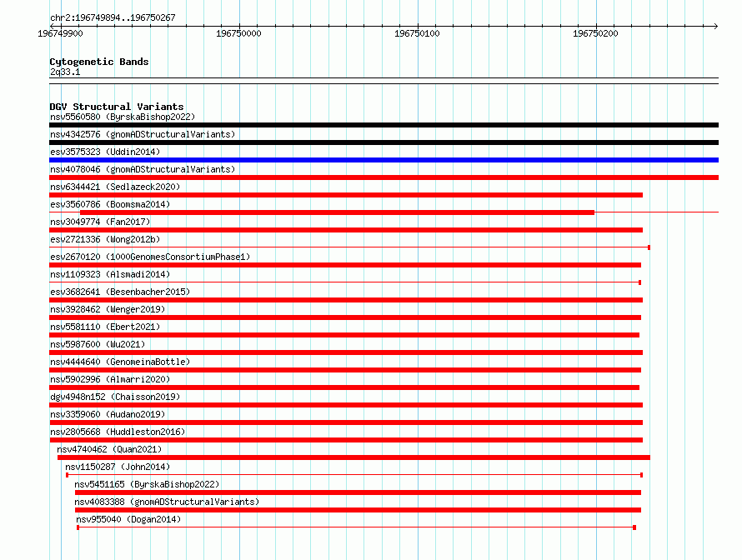Image resolution: width=742 pixels, height=560 pixels.
Task: Click the esv3575323 (Uddin2014) label
Action: pos(105,152)
